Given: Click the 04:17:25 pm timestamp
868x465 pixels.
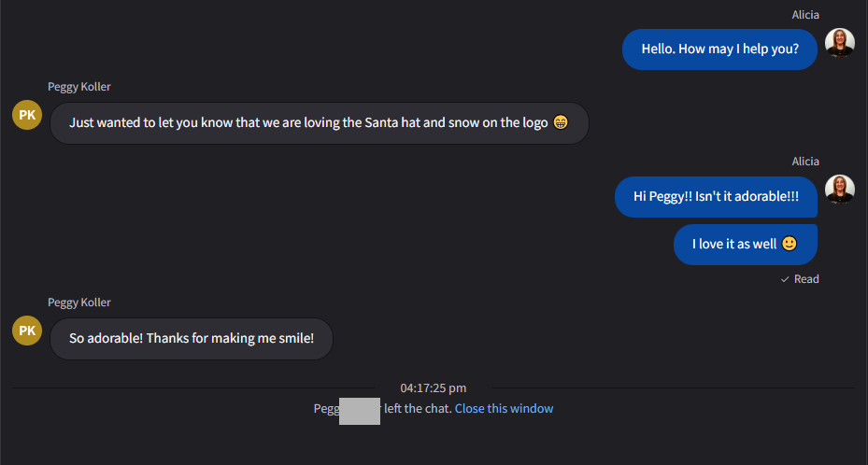Looking at the screenshot, I should point(434,387).
